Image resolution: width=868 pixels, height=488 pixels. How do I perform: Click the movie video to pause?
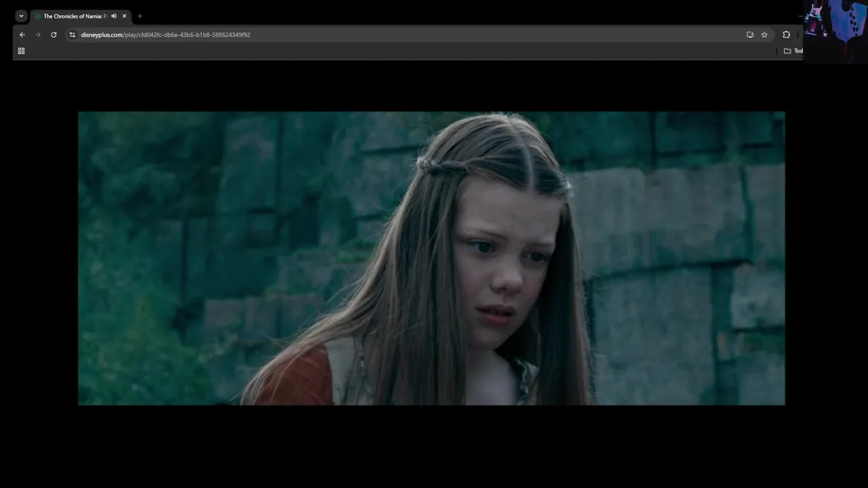click(431, 258)
